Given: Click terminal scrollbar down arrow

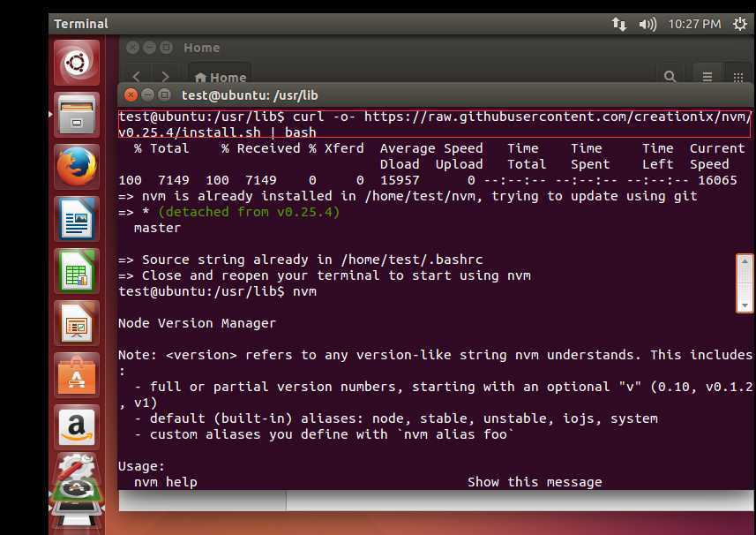Looking at the screenshot, I should (745, 305).
